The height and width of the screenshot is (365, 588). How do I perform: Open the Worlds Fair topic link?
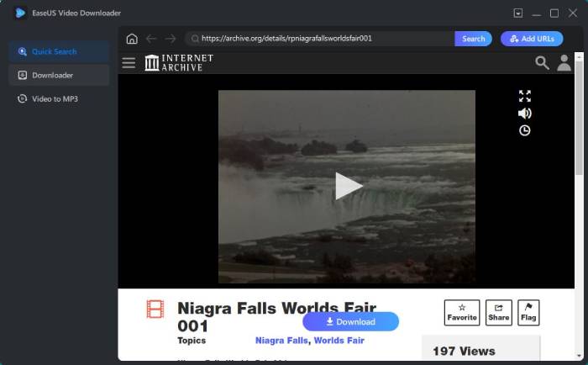click(x=339, y=341)
